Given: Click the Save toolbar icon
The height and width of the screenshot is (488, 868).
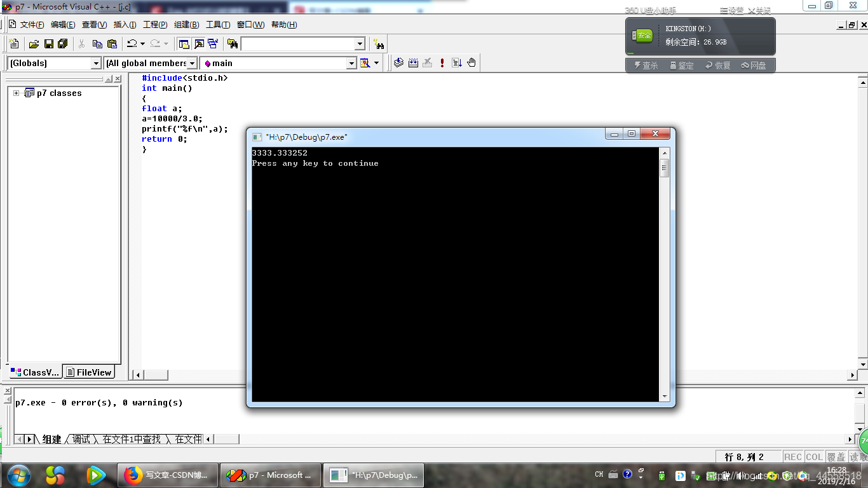Looking at the screenshot, I should tap(48, 44).
